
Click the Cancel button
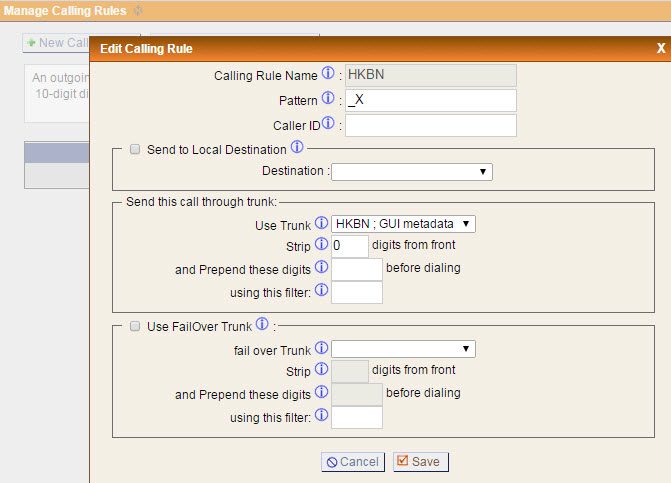point(353,462)
